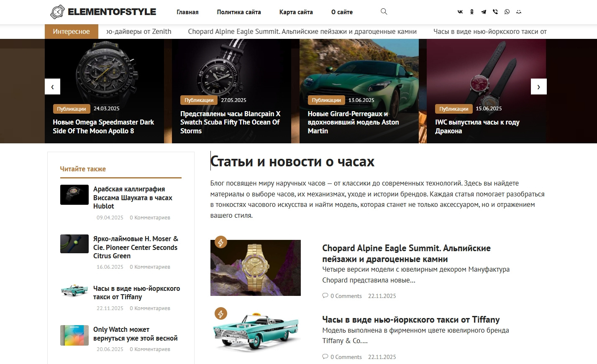Click the date 13.06.2025 on Girard-Perregaux slide
This screenshot has height=364, width=597.
[x=361, y=100]
